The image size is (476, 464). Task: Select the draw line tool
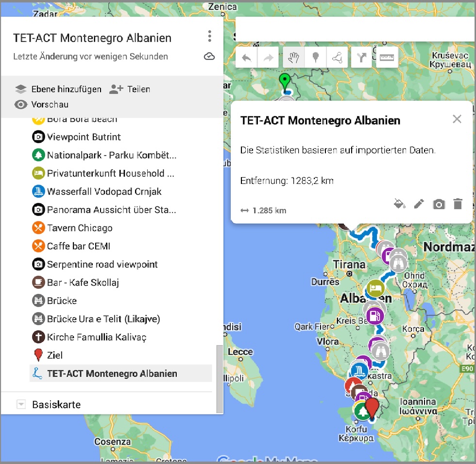click(x=337, y=57)
